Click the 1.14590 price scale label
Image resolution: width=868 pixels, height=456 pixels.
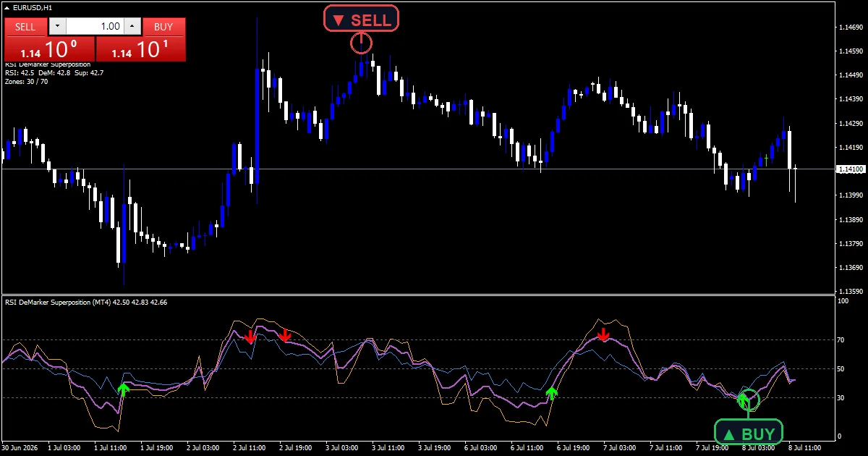[x=853, y=51]
